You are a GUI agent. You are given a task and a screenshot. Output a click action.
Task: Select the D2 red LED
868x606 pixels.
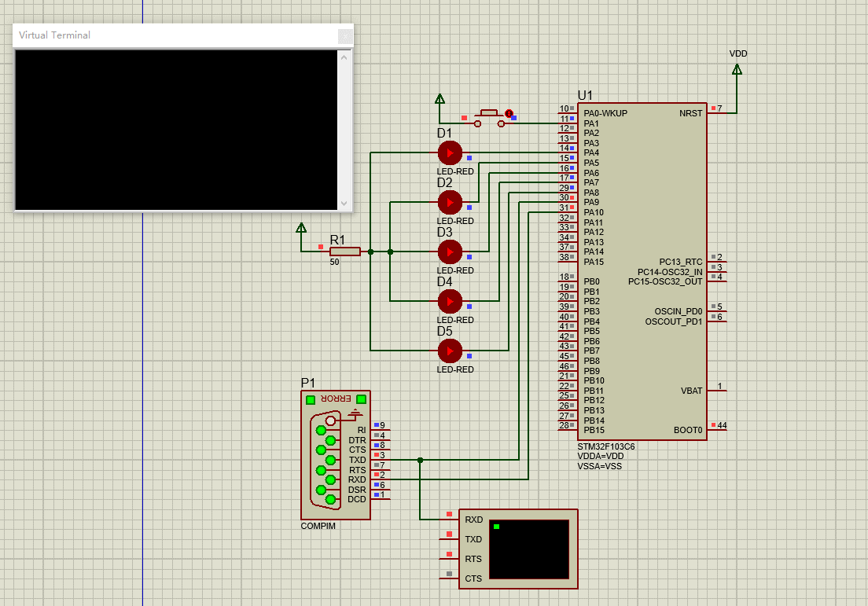(449, 203)
